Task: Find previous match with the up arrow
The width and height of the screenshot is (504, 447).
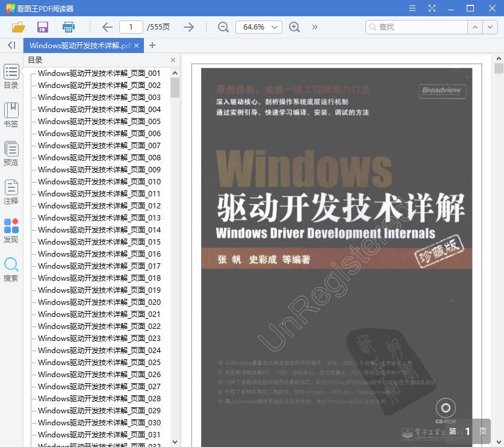Action: (475, 27)
